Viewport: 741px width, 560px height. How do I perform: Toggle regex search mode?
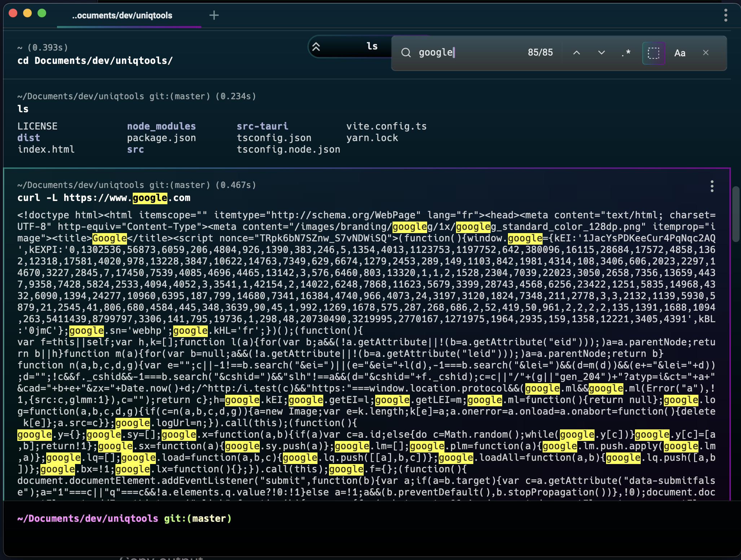pyautogui.click(x=626, y=53)
